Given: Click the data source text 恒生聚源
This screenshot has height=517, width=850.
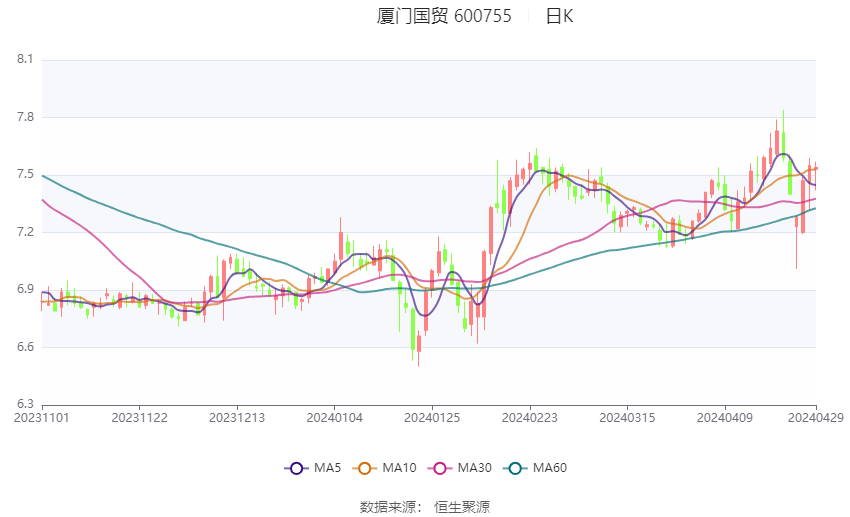Looking at the screenshot, I should click(462, 507).
